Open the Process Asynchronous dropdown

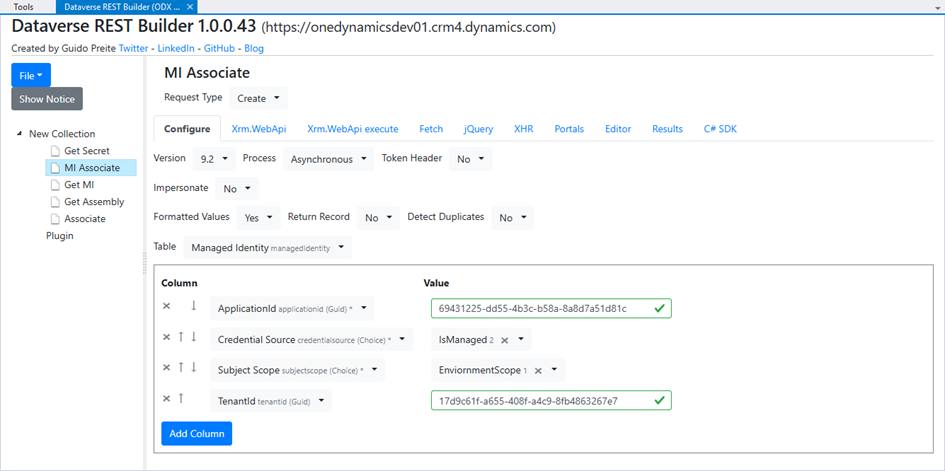328,159
